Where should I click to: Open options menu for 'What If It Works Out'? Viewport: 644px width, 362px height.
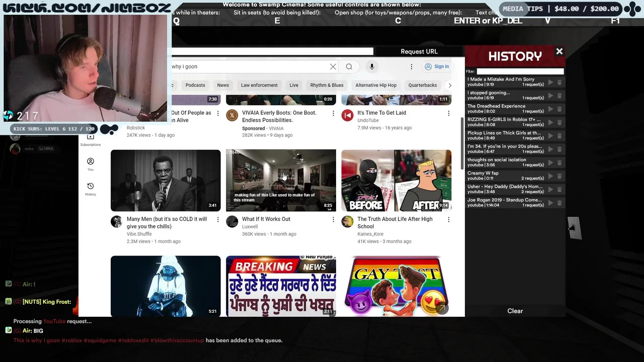pyautogui.click(x=333, y=220)
